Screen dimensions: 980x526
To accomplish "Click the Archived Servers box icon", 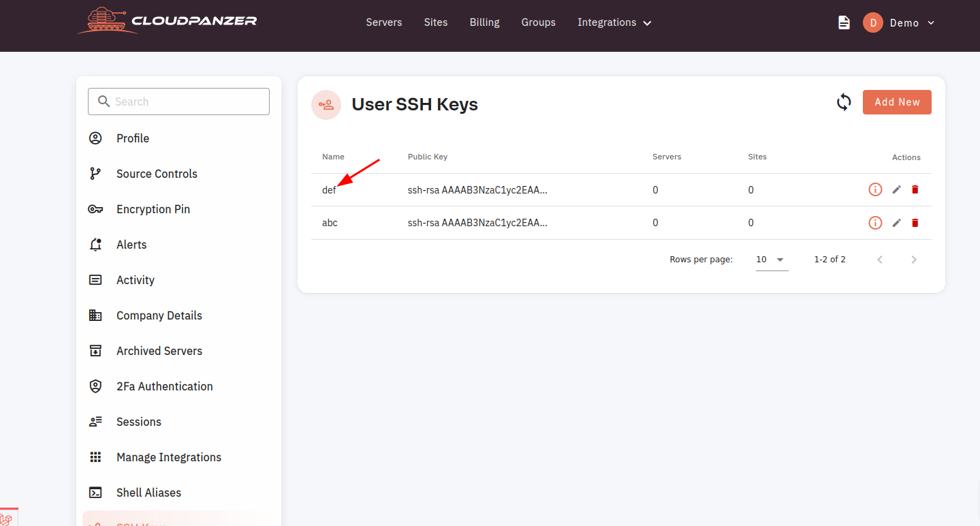I will tap(95, 351).
